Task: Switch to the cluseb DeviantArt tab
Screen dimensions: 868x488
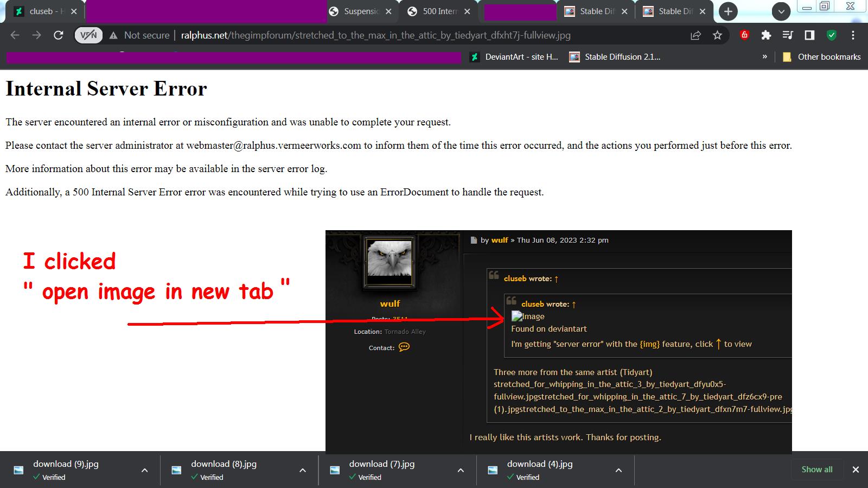Action: [x=40, y=11]
